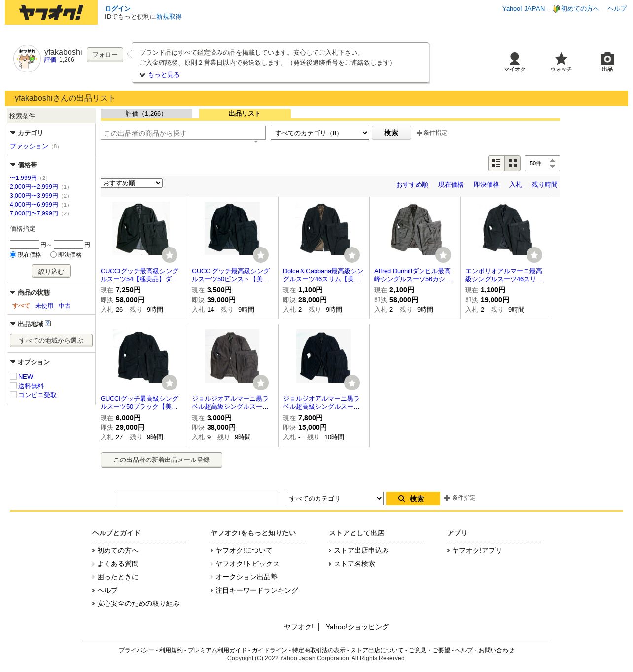Screen dimensions: 633x672
Task: Open the 出品 camera icon
Action: pos(607,59)
